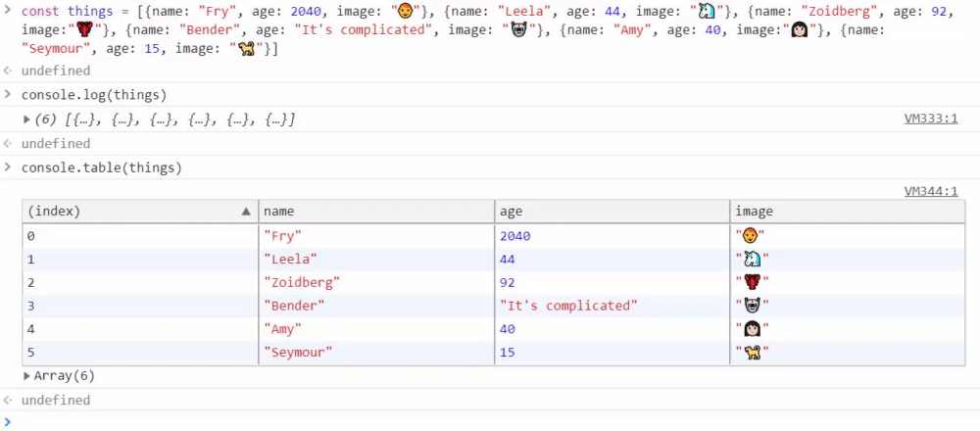The height and width of the screenshot is (431, 980).
Task: Select the "It's complicated" age cell
Action: click(568, 307)
